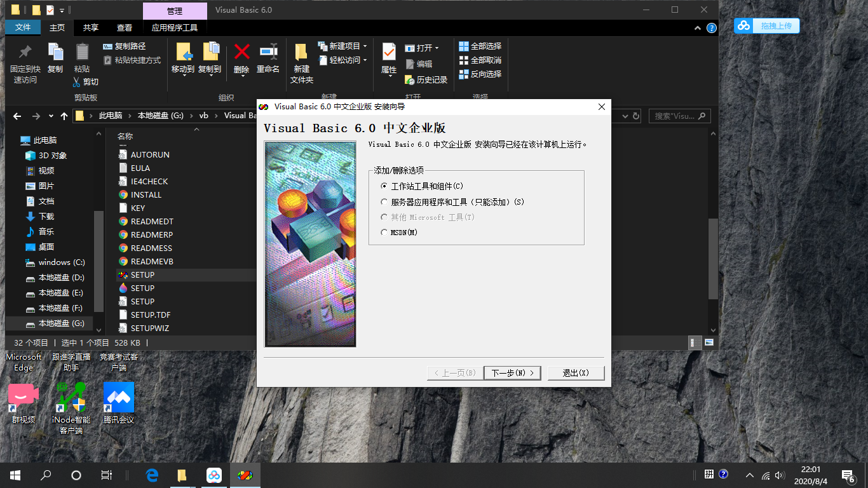Close the Visual Basic setup wizard dialog
The height and width of the screenshot is (488, 868).
(x=602, y=107)
